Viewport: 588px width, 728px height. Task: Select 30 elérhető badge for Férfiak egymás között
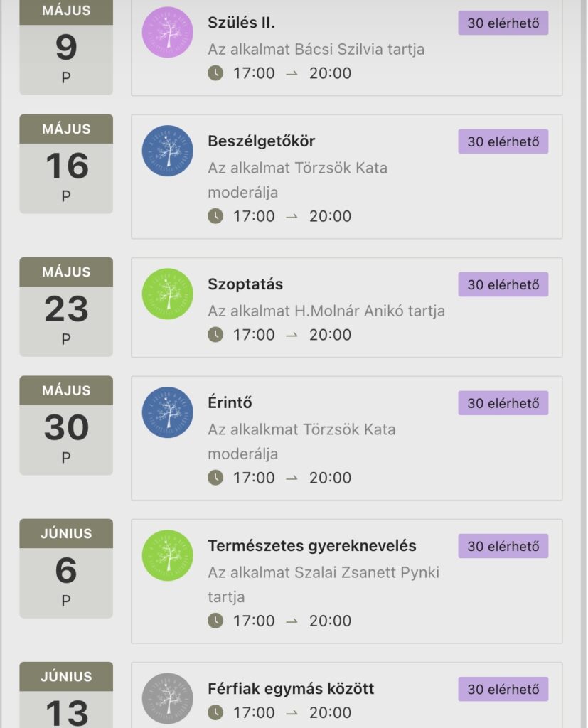503,689
